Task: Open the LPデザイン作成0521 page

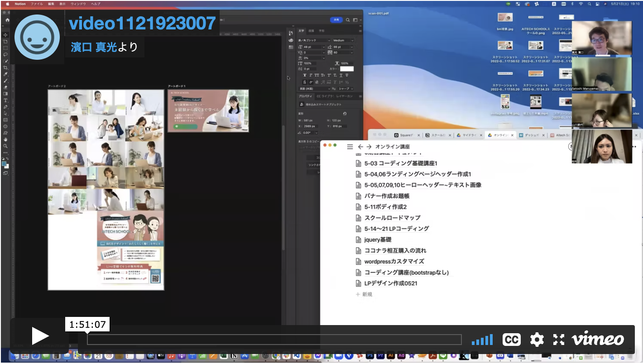Action: 391,283
